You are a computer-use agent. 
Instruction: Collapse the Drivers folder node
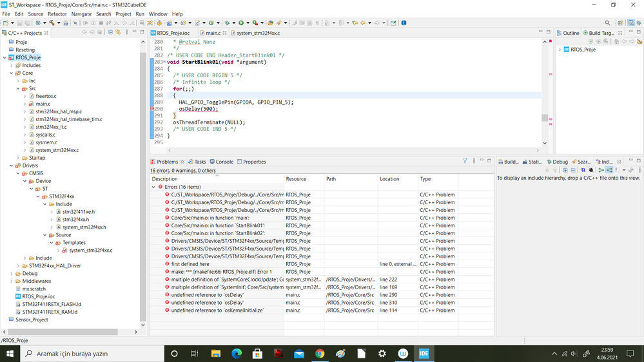pyautogui.click(x=12, y=166)
